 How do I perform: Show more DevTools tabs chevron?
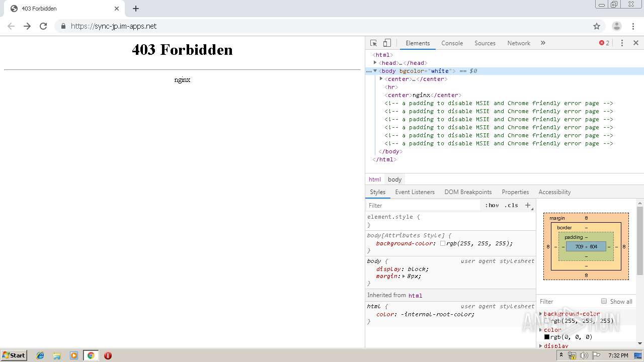coord(543,43)
